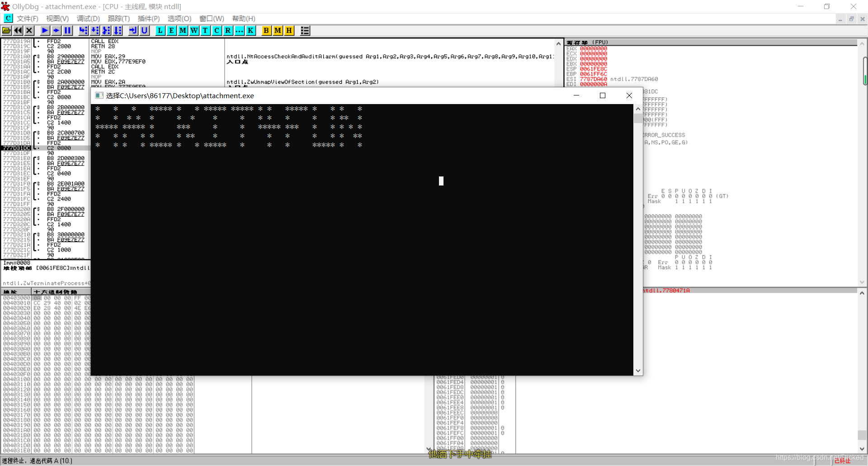Screen dimensions: 868x466
Task: Maximize the attachment.exe console window
Action: (x=603, y=95)
